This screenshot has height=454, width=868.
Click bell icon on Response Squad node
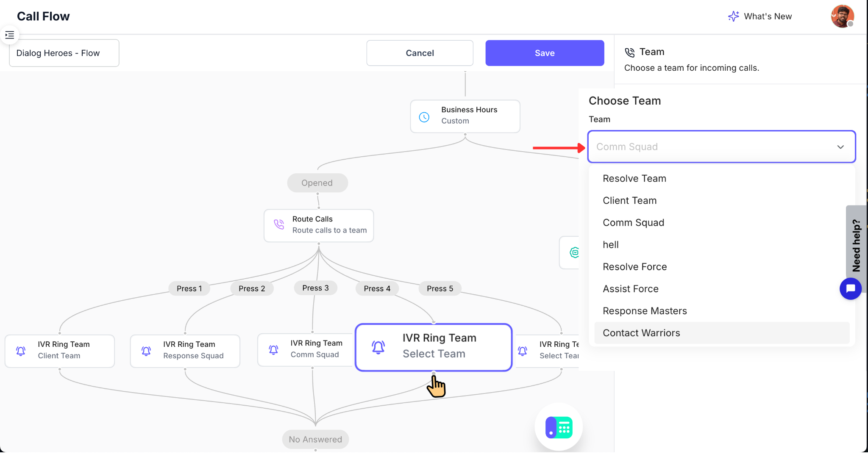click(x=146, y=351)
